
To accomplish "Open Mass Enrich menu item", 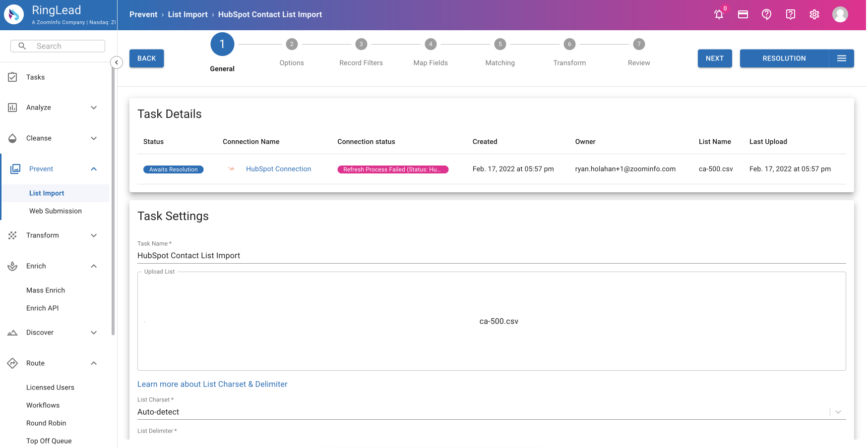I will coord(46,290).
